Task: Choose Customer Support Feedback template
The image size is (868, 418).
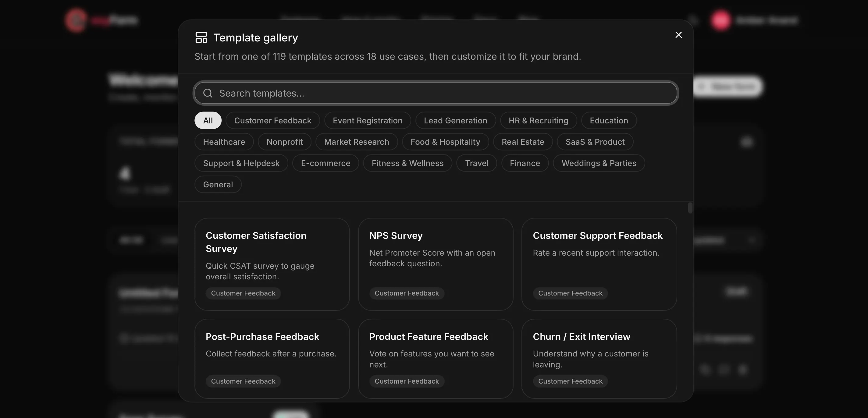Action: pyautogui.click(x=599, y=264)
